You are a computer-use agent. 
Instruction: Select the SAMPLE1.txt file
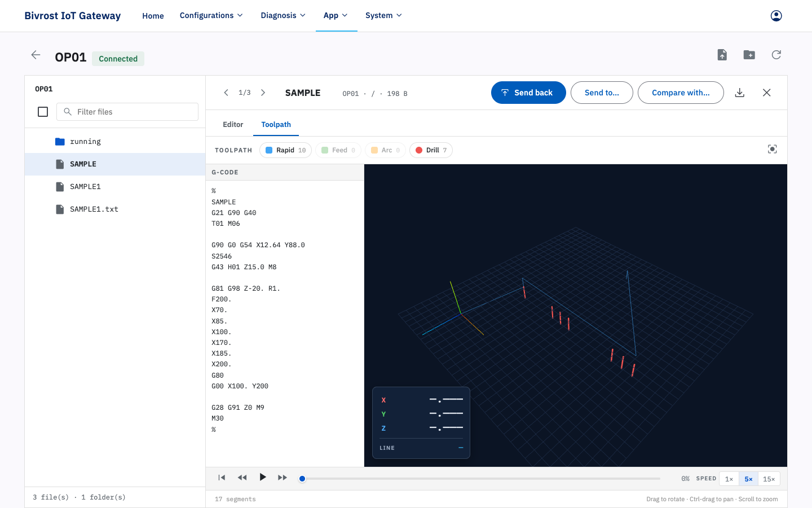coord(115,209)
